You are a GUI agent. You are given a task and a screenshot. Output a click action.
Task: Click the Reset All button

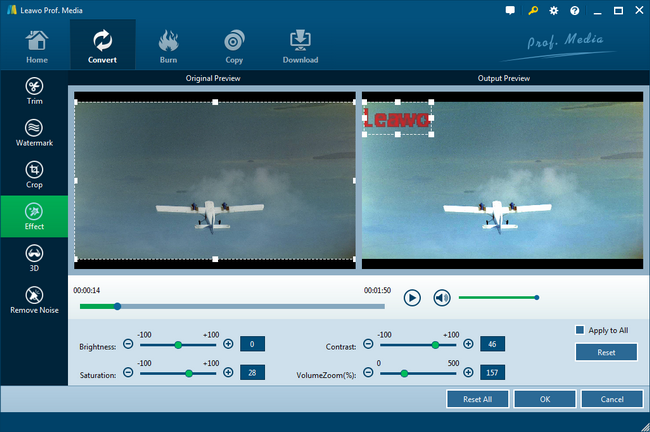(x=477, y=399)
